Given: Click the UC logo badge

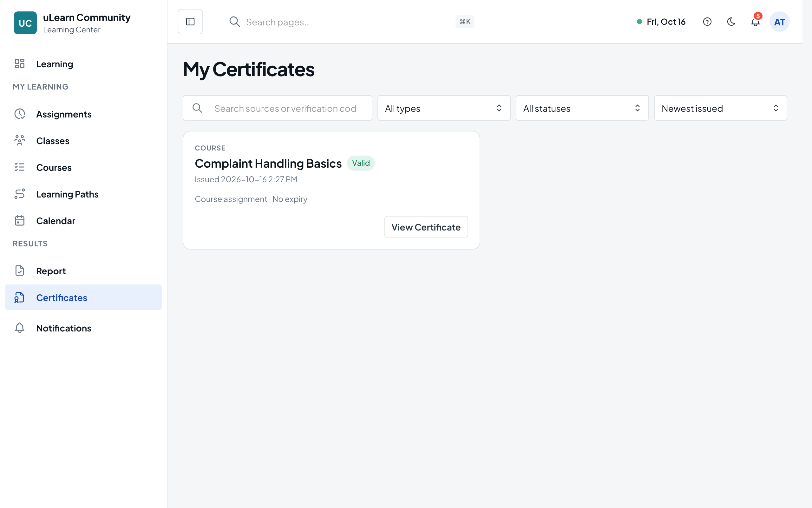Looking at the screenshot, I should point(25,23).
